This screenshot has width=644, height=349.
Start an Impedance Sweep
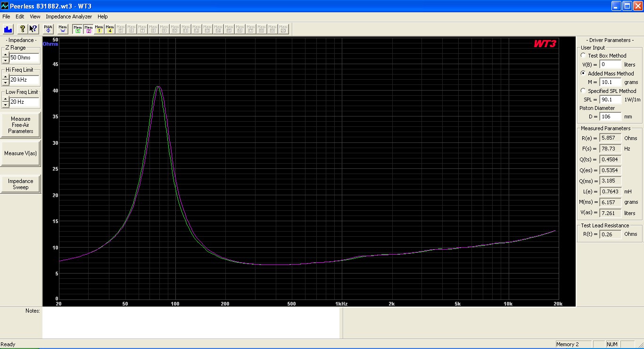(21, 184)
